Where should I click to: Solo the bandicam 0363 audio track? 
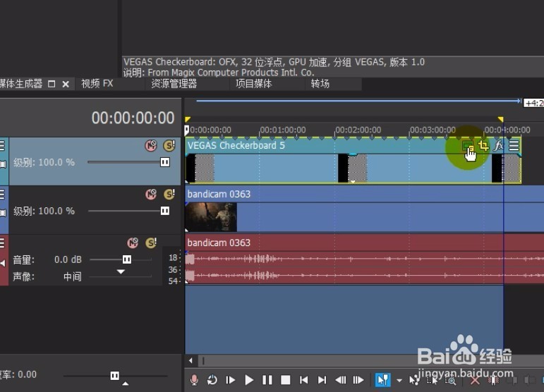coord(151,243)
